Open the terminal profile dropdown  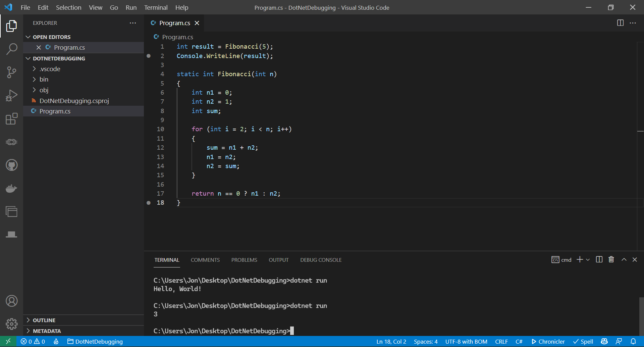(x=588, y=259)
